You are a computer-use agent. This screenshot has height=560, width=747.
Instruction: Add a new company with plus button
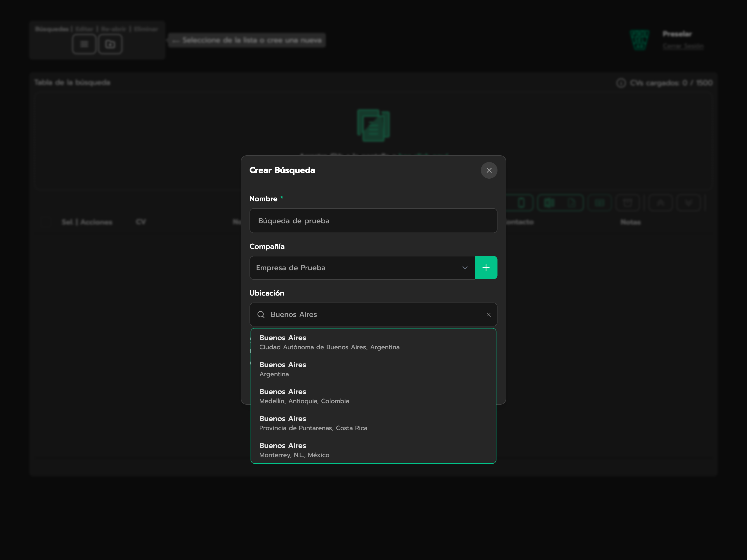coord(486,268)
